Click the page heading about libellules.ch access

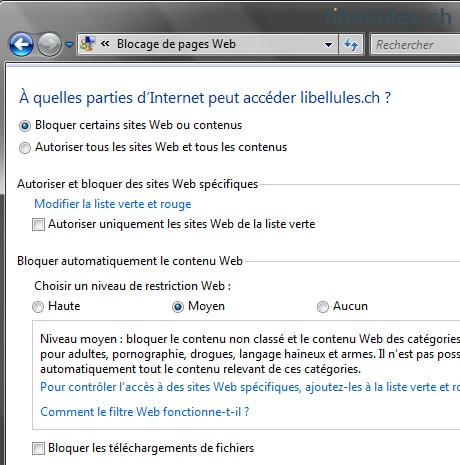coord(205,98)
